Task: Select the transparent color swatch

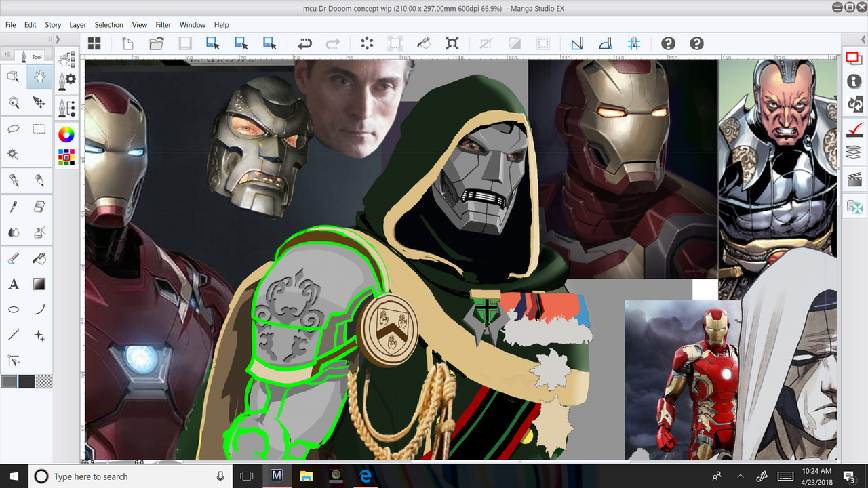Action: (44, 382)
